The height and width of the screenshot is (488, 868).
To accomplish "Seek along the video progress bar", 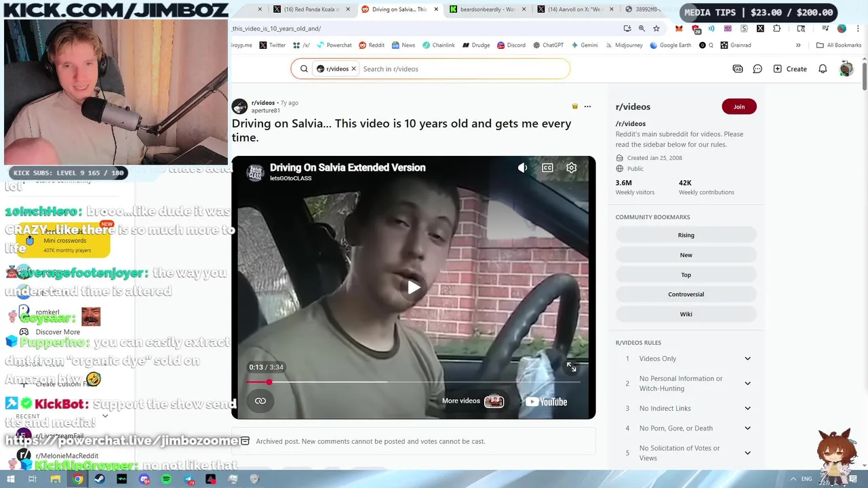I will [414, 382].
